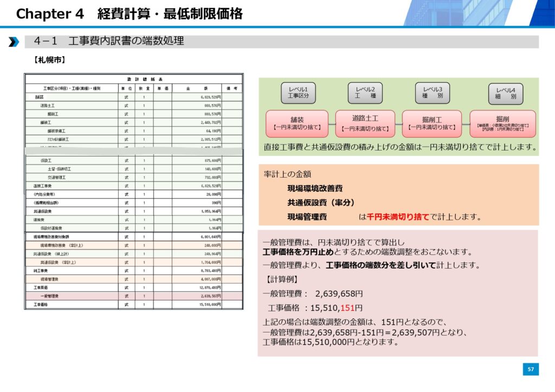This screenshot has width=555, height=392.
Task: Click the 仮設工 row in the table
Action: 134,161
